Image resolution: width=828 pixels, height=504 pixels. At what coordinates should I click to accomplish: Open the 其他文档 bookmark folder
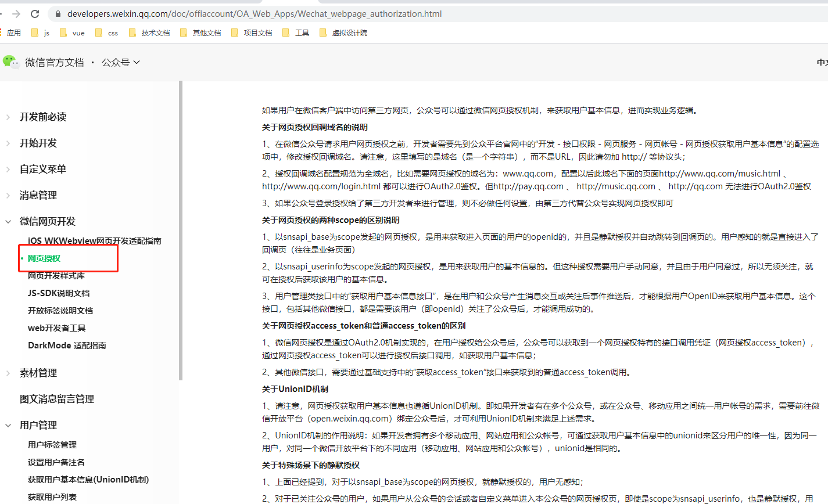(x=200, y=33)
